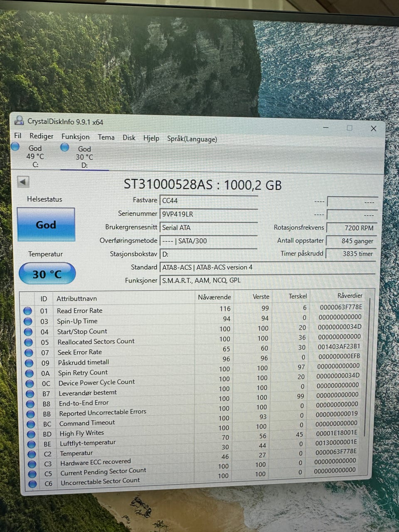
Task: Select the C: drive tab at 49 °C
Action: coord(35,156)
